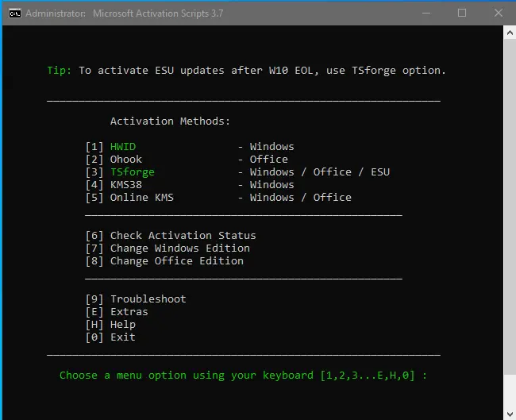The image size is (516, 420).
Task: Click the '[9] Troubleshoot' line
Action: pos(136,299)
